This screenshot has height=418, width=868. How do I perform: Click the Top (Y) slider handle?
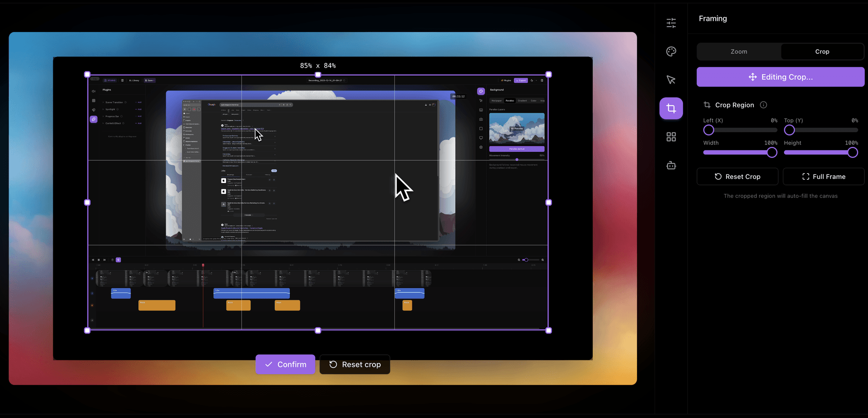[789, 130]
